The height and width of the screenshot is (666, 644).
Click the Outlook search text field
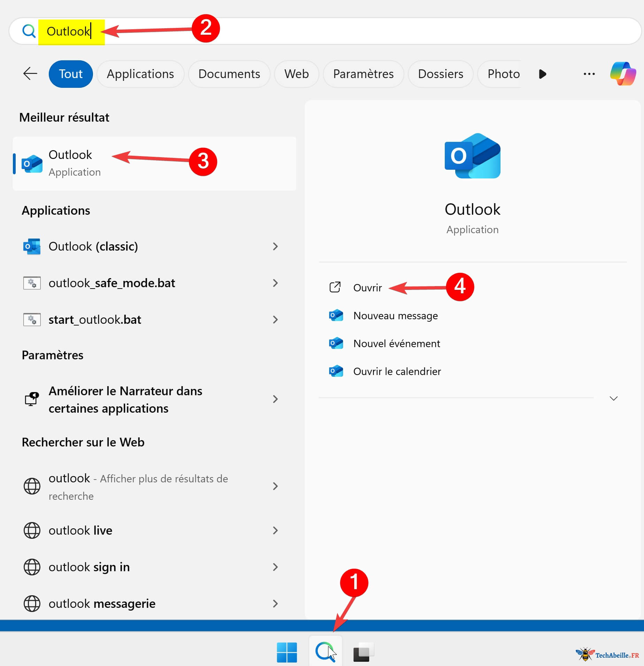coord(325,31)
